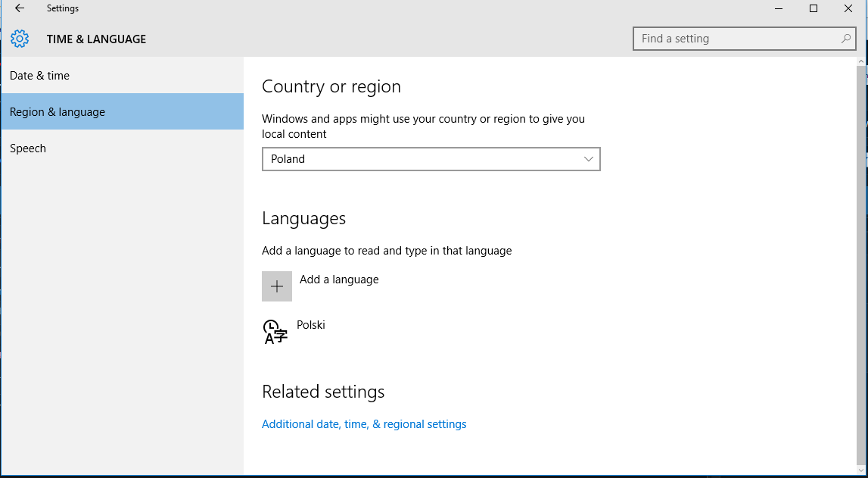Click the search magnifier icon

click(846, 39)
